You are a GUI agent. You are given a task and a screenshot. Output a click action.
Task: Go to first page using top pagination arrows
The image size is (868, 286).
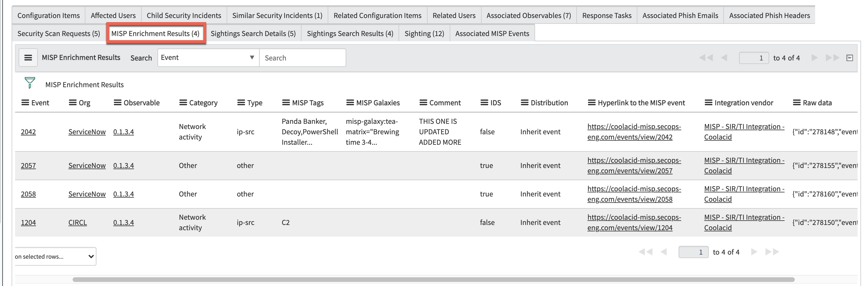coord(706,58)
